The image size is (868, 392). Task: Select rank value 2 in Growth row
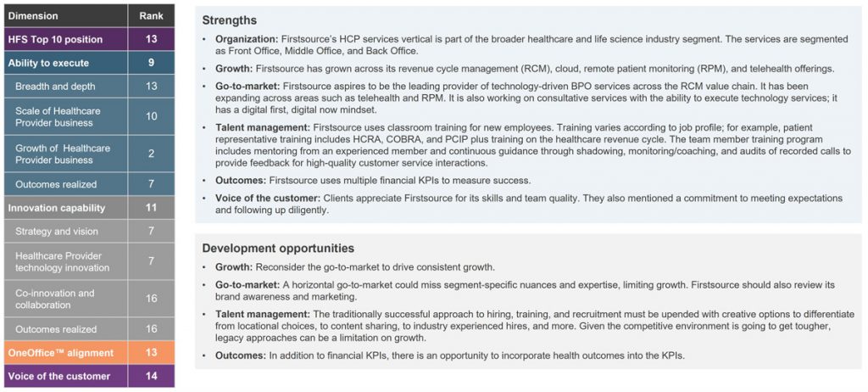(x=151, y=154)
